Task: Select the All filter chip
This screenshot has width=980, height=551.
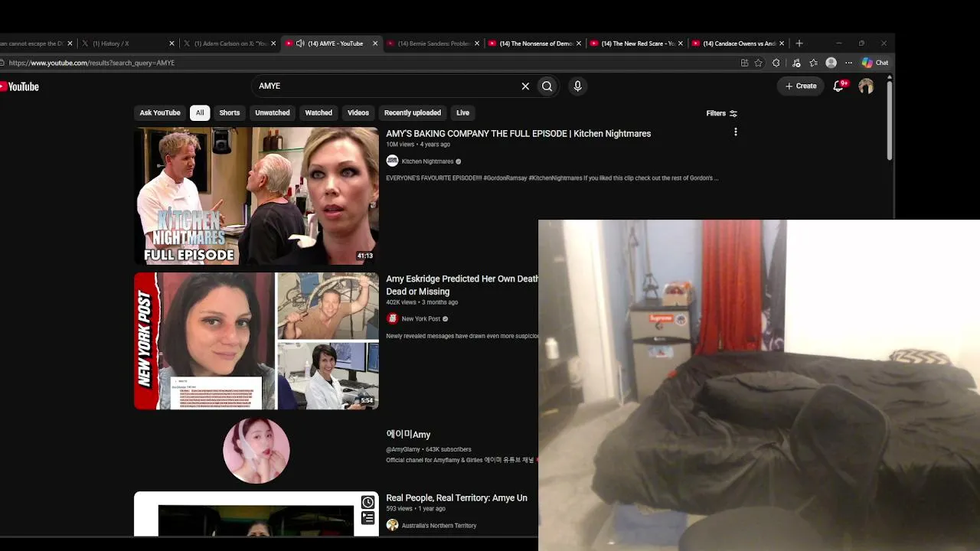Action: [200, 112]
